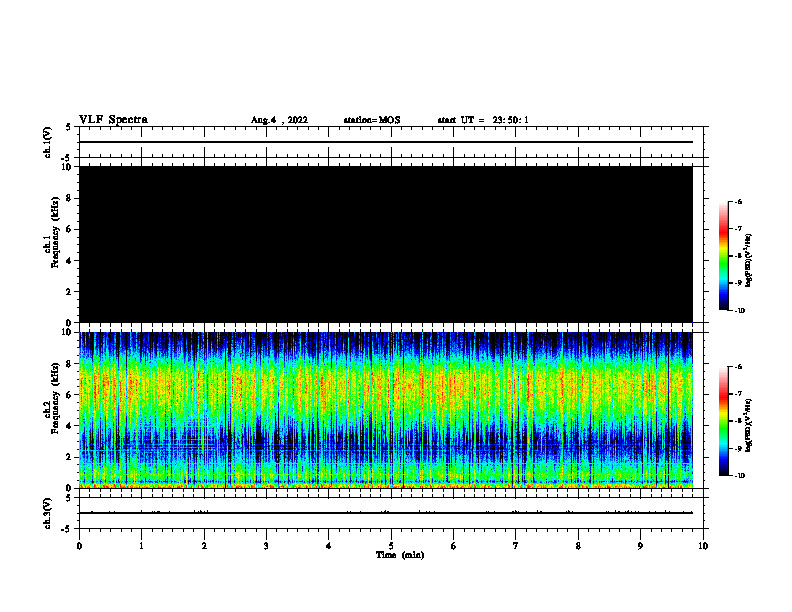The width and height of the screenshot is (792, 612).
Task: Click the colorful ch.2 spectrogram panel
Action: click(x=386, y=410)
